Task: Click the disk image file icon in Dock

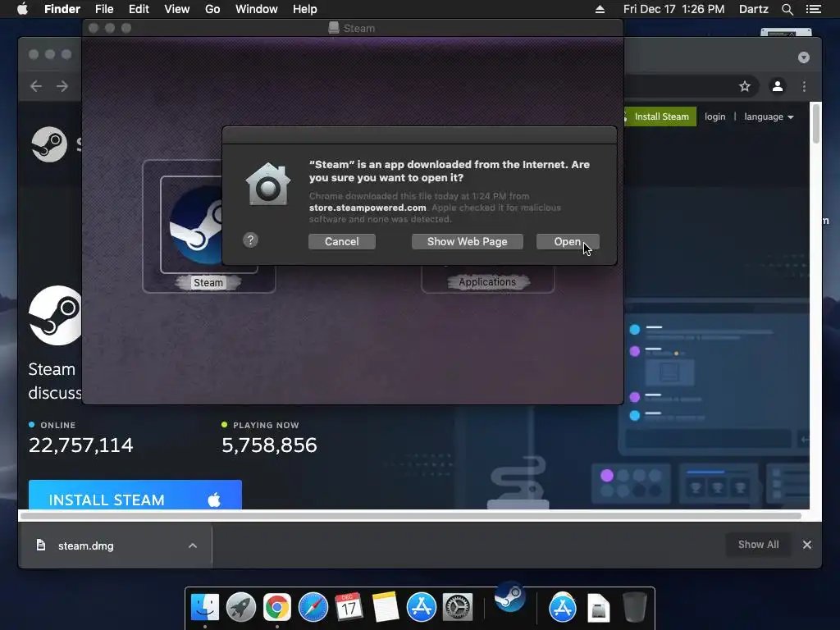Action: pos(598,608)
